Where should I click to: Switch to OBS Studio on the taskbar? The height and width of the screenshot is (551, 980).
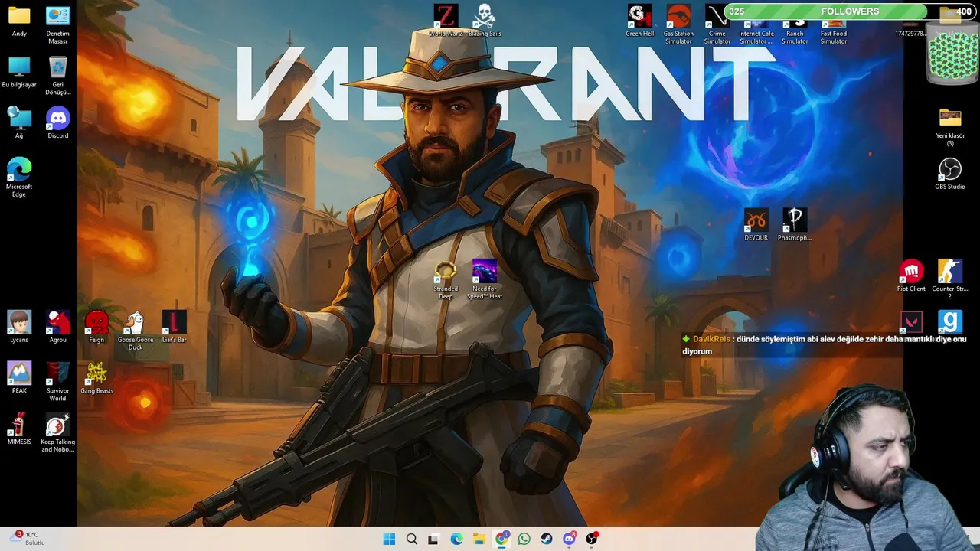click(591, 539)
